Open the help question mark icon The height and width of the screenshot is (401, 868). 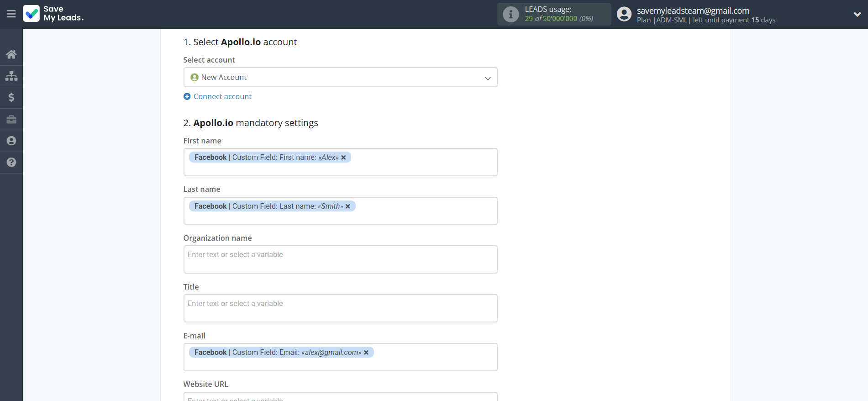click(x=11, y=162)
